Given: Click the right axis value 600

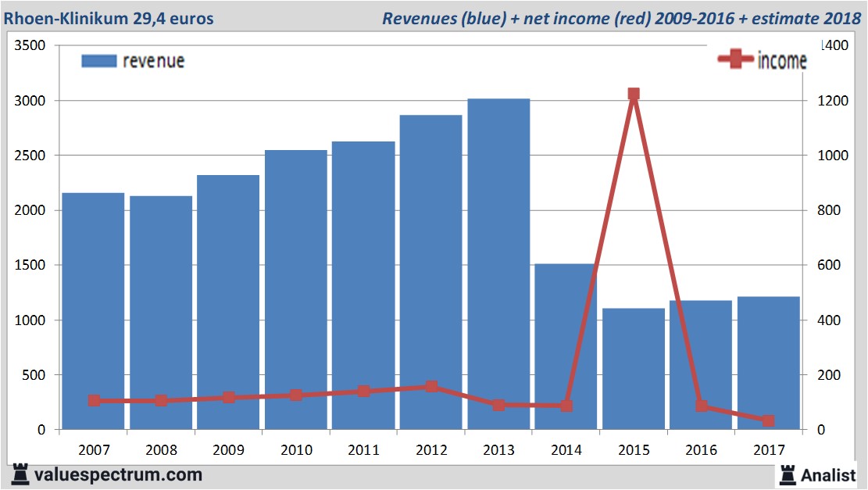Looking at the screenshot, I should coord(829,265).
